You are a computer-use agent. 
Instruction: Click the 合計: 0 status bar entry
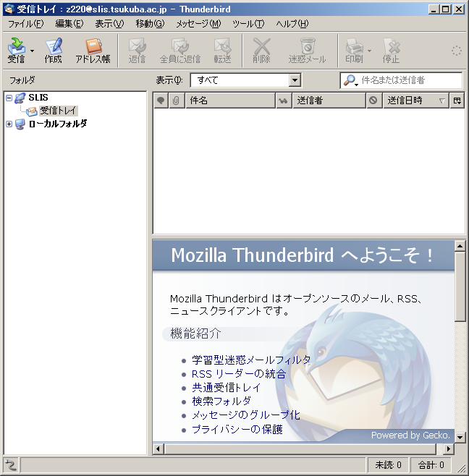[431, 464]
